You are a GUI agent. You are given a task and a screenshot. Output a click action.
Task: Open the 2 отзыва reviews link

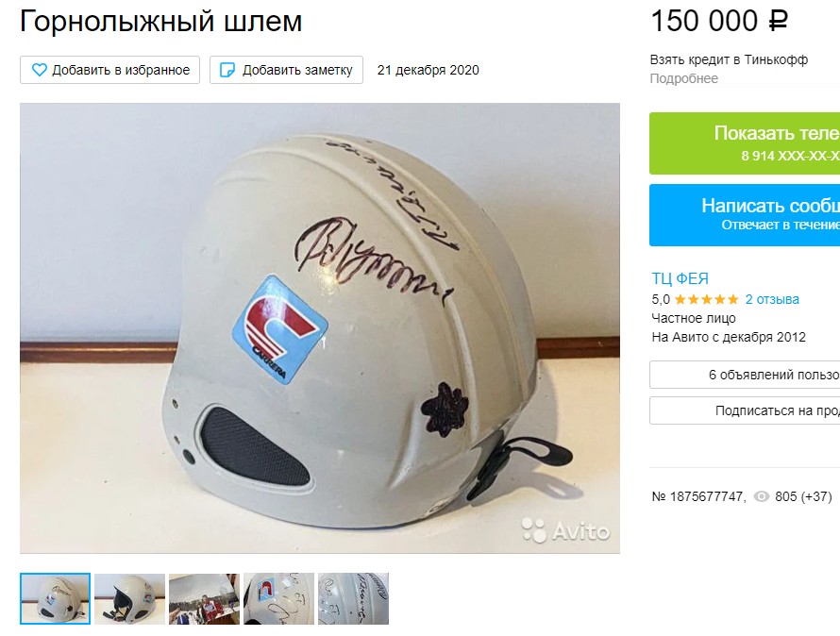click(772, 299)
